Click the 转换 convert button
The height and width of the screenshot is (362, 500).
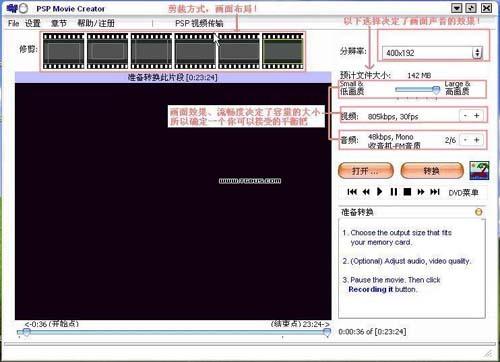pos(432,171)
